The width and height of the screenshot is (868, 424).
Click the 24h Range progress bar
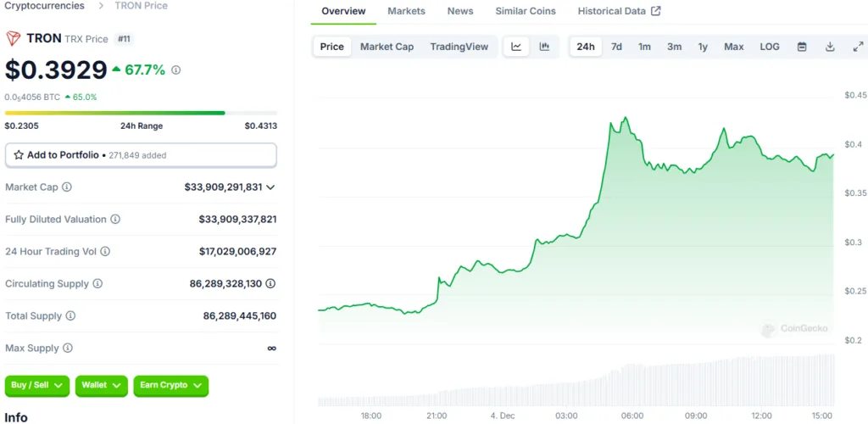point(141,113)
